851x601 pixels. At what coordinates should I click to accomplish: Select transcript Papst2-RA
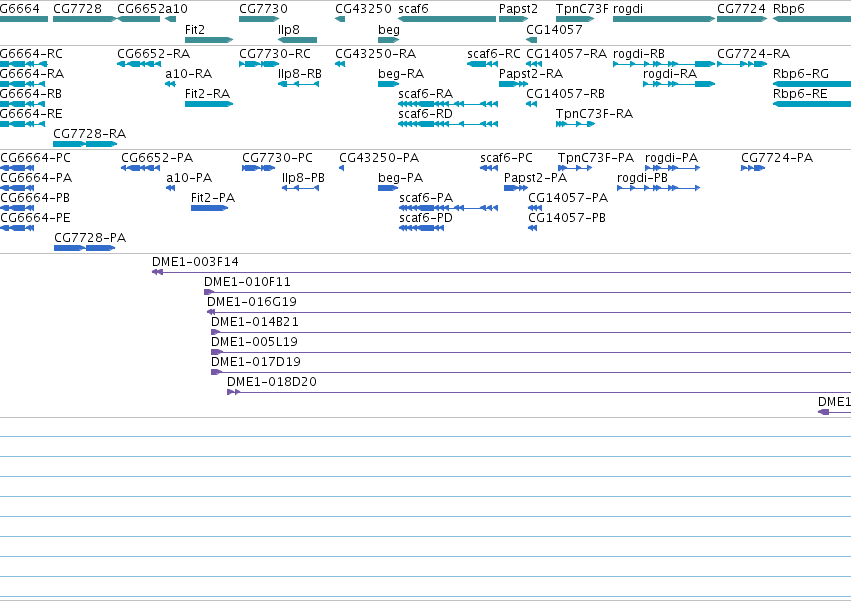pyautogui.click(x=513, y=84)
